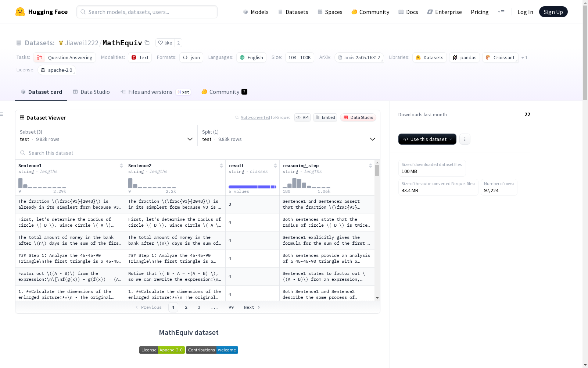This screenshot has width=588, height=368.
Task: Click the Jiawei1222 author link
Action: point(82,43)
